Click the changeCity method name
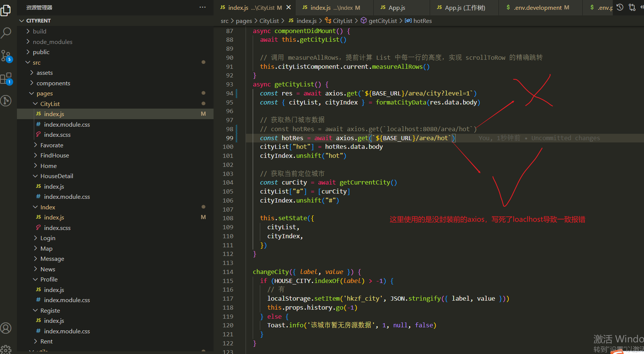 click(271, 272)
